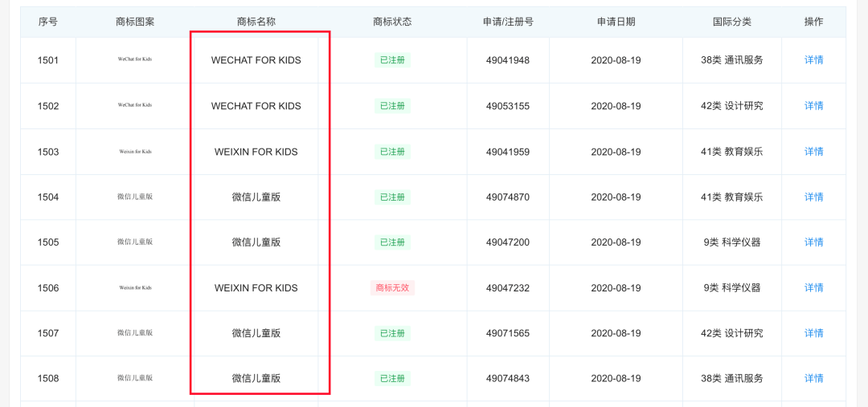The width and height of the screenshot is (868, 407).
Task: Click the WeChat for Kids logo thumbnail in row 1501
Action: tap(135, 59)
